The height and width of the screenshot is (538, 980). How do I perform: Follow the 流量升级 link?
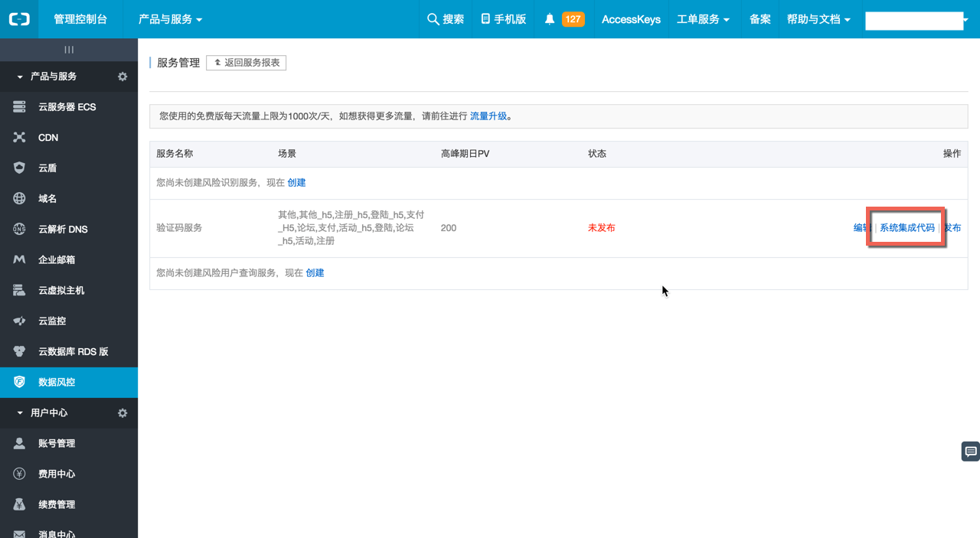[x=488, y=116]
